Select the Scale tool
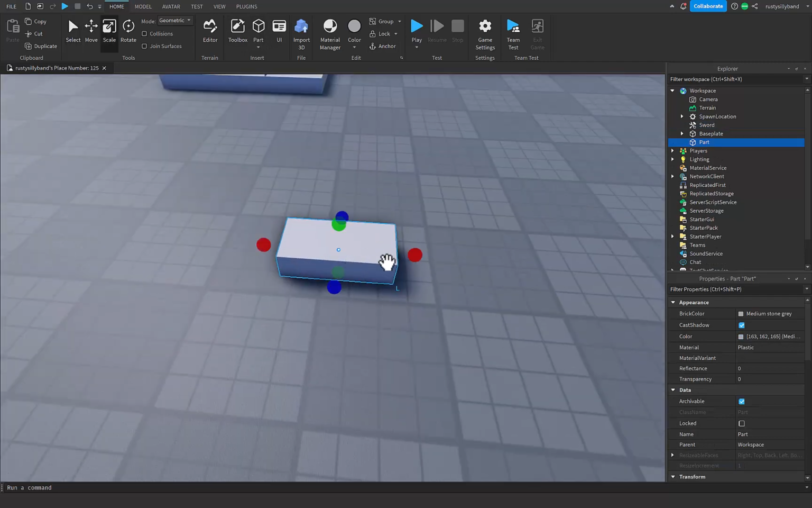 coord(109,32)
